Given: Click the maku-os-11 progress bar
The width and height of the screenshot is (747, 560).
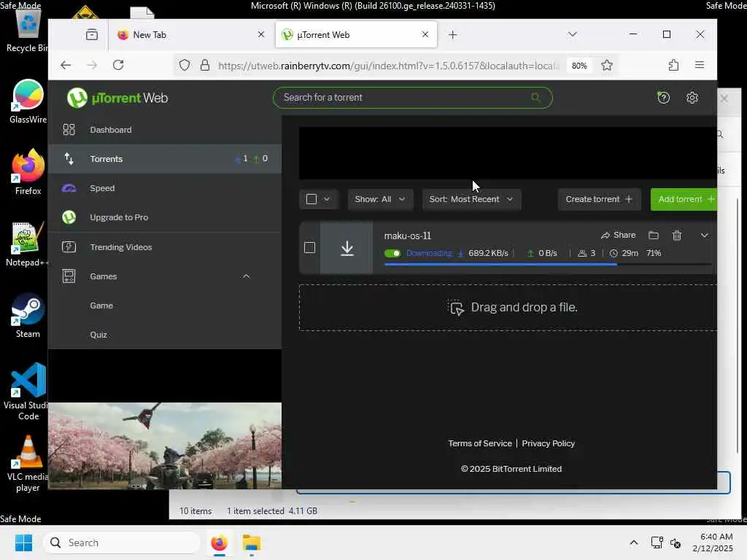Looking at the screenshot, I should [548, 264].
